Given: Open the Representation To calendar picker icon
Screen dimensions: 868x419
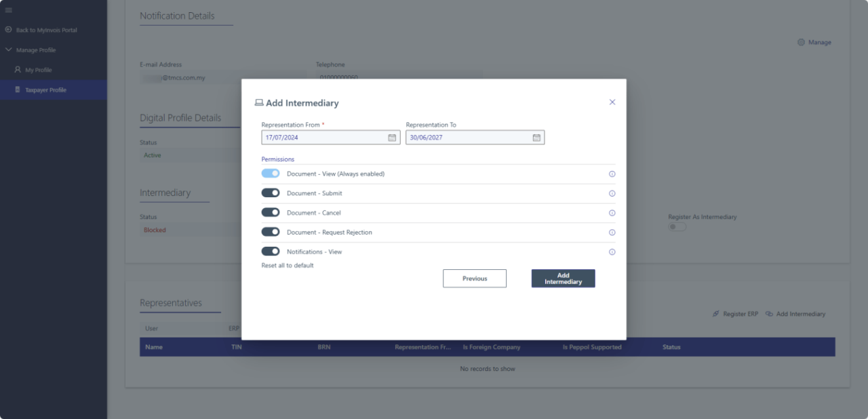Looking at the screenshot, I should click(x=536, y=137).
